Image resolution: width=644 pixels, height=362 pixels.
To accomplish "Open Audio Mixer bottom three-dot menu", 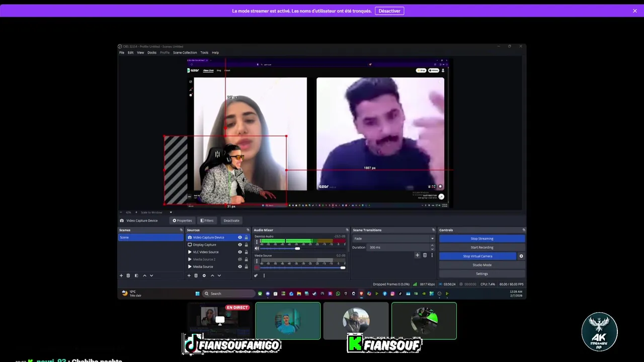I will [264, 276].
